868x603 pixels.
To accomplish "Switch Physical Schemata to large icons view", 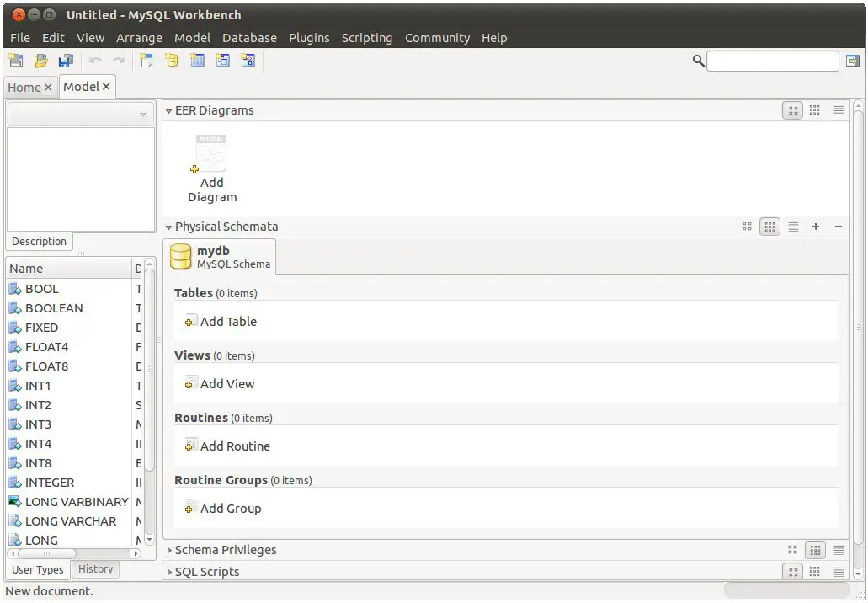I will [x=747, y=227].
